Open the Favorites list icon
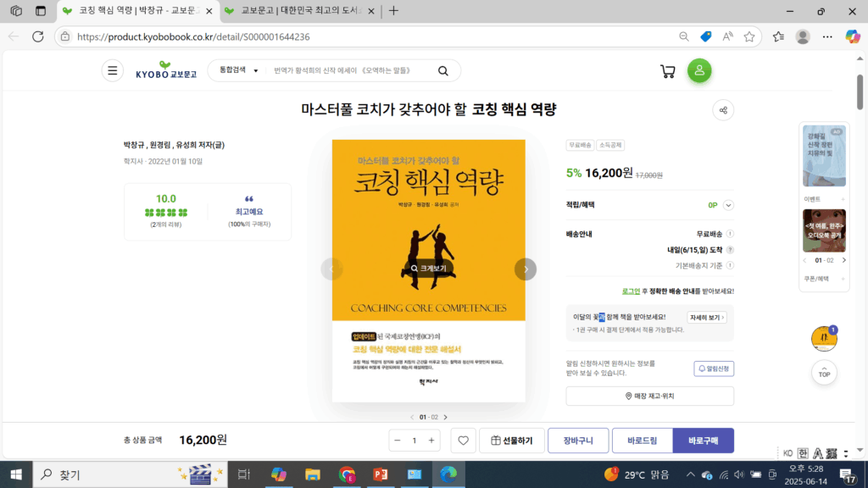 point(778,36)
